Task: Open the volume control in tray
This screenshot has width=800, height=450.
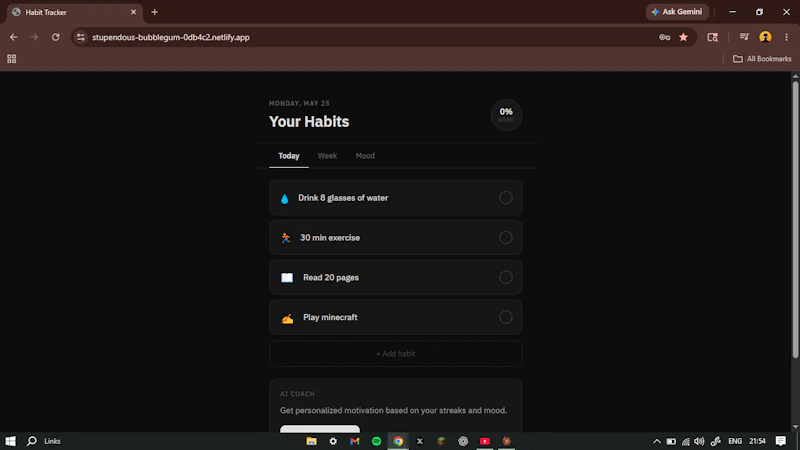Action: tap(699, 441)
